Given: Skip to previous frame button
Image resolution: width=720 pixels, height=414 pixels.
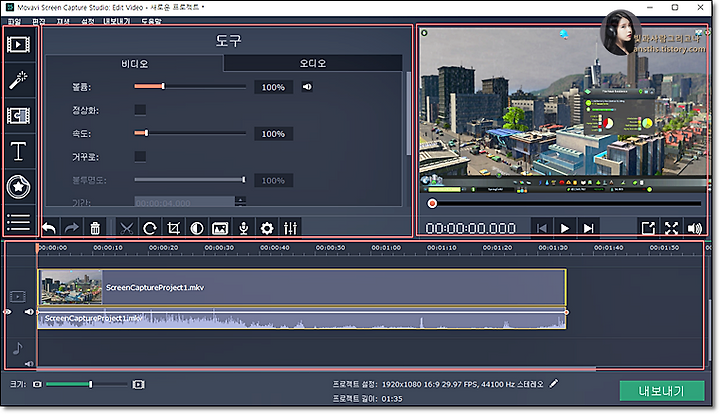Looking at the screenshot, I should coord(542,228).
